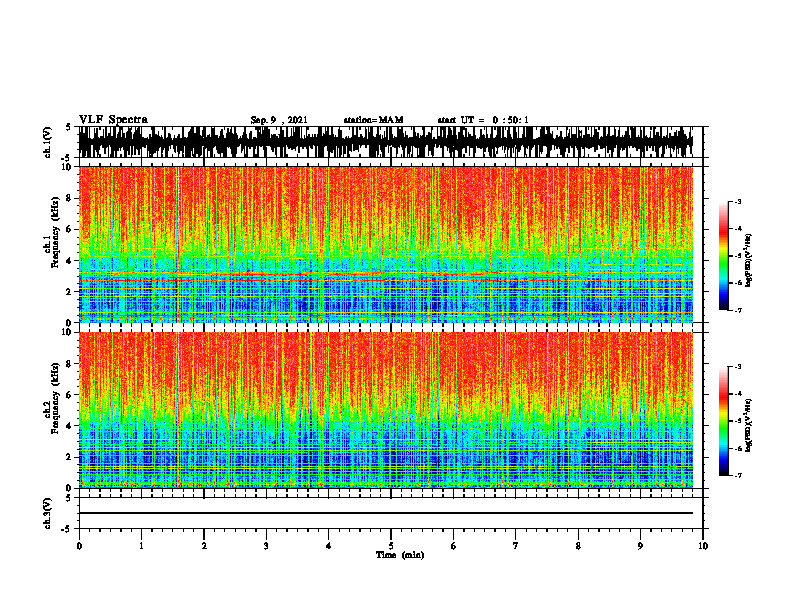Click time axis tick label "6"
792x612 pixels.
click(x=454, y=546)
